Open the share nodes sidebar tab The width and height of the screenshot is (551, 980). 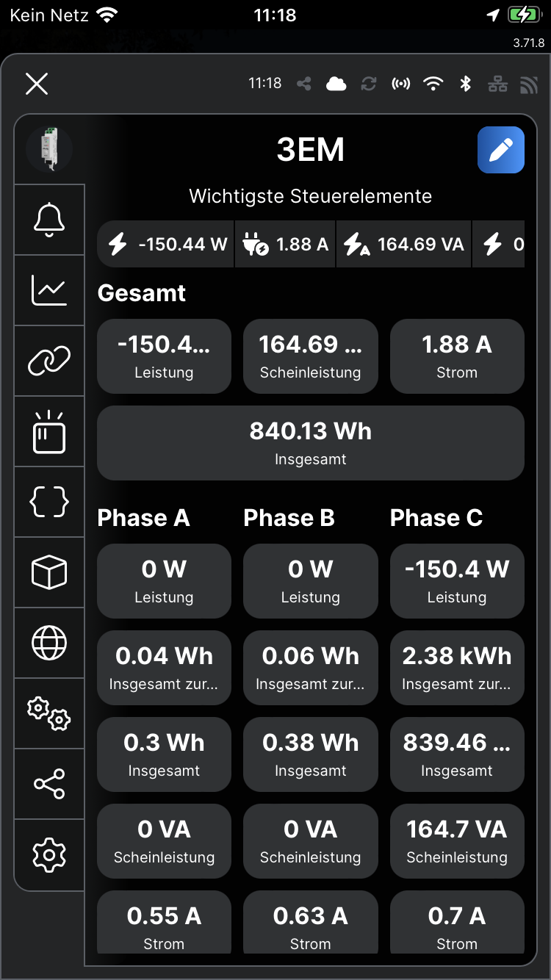[x=49, y=784]
